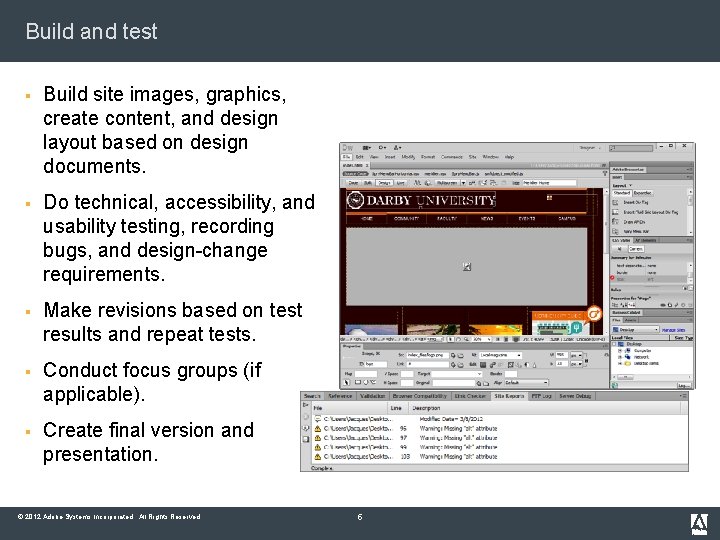
Task: Open the Site management icon menu
Action: pos(397,148)
